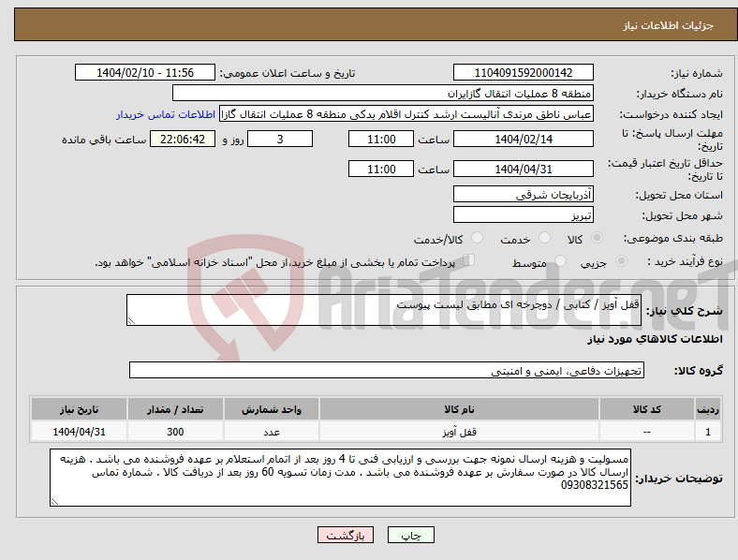Click the اطلاعات کالاهای مورد نیاز heading
Screen dimensions: 738x560
(655, 339)
